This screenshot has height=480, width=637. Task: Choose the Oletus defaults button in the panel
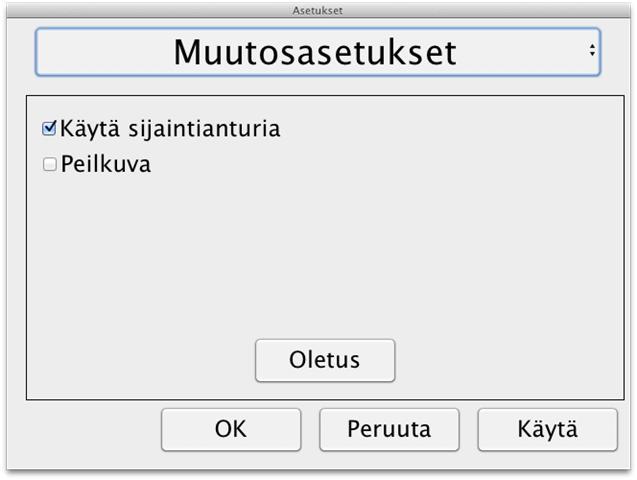(x=325, y=361)
